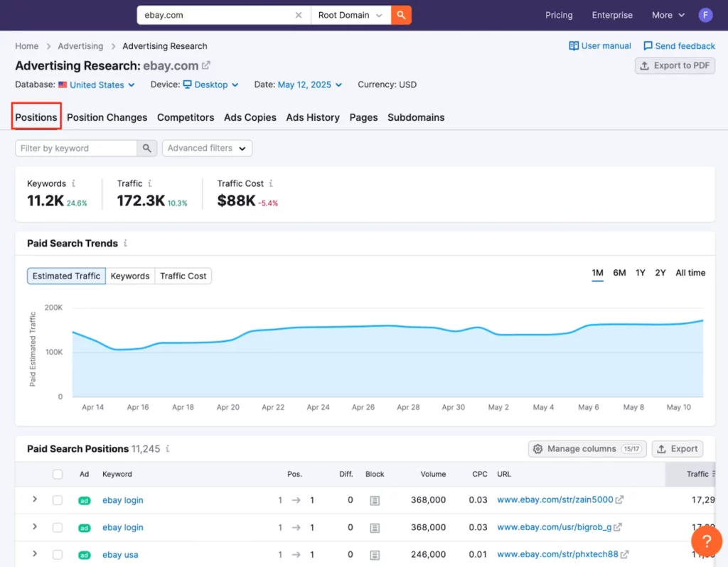Open the User manual

click(x=599, y=45)
